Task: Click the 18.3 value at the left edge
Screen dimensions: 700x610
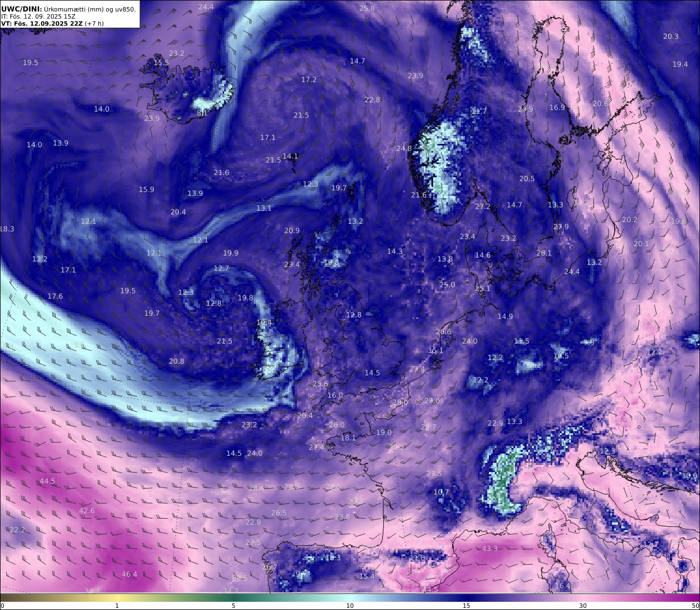Action: click(x=7, y=229)
